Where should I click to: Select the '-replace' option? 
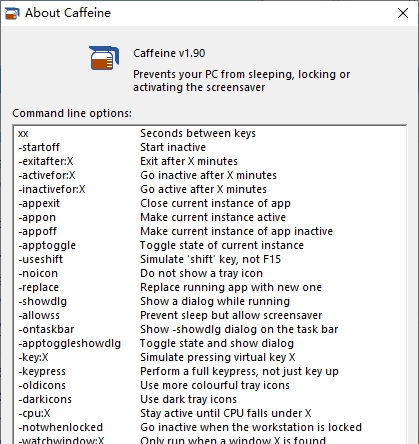[38, 287]
